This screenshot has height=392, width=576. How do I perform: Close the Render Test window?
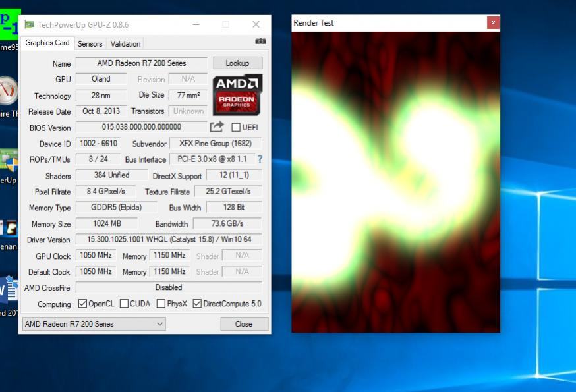point(493,23)
